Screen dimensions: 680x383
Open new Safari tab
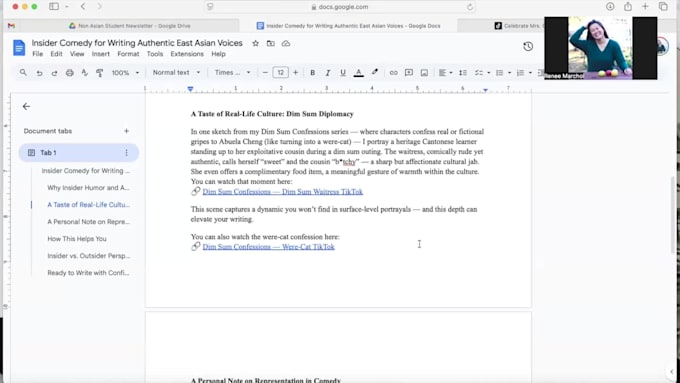[x=645, y=7]
